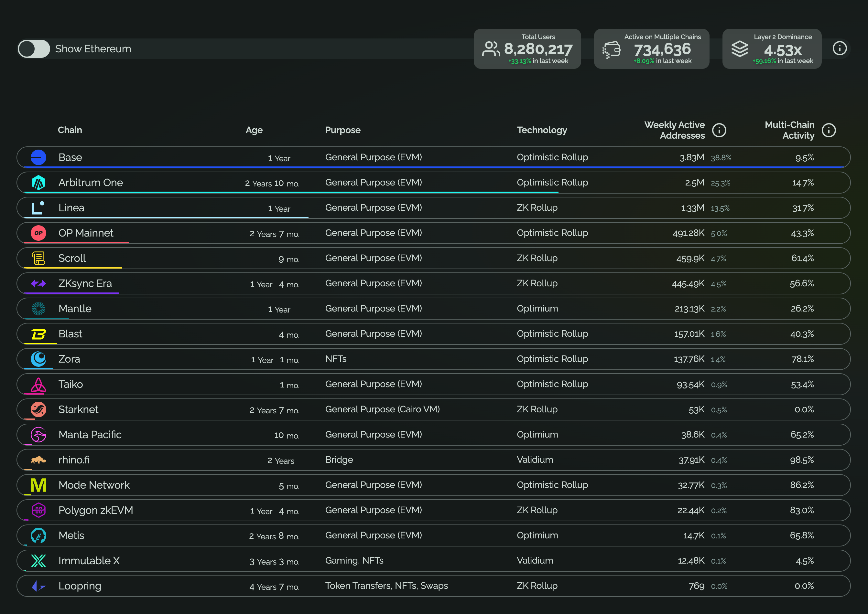Image resolution: width=868 pixels, height=614 pixels.
Task: Open info icon beside Layer 2 Dominance card
Action: [840, 48]
